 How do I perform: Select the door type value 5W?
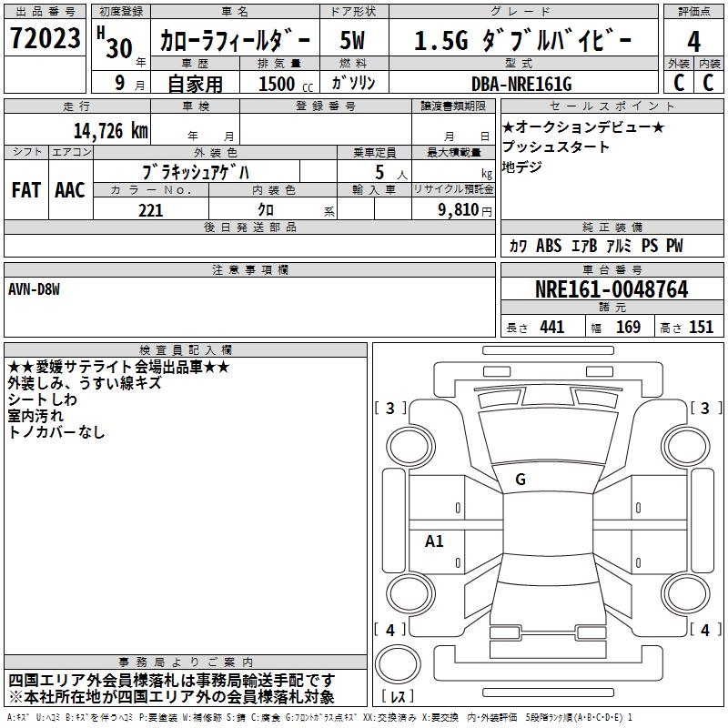(353, 40)
